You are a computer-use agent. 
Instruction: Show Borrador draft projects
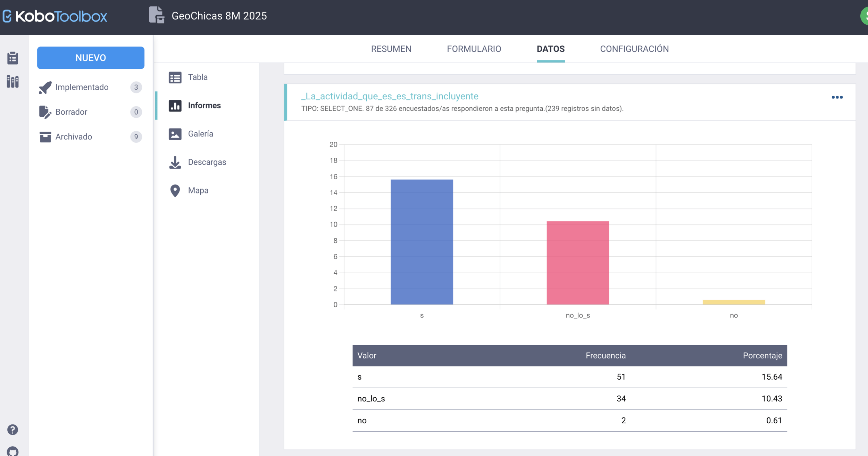coord(71,112)
